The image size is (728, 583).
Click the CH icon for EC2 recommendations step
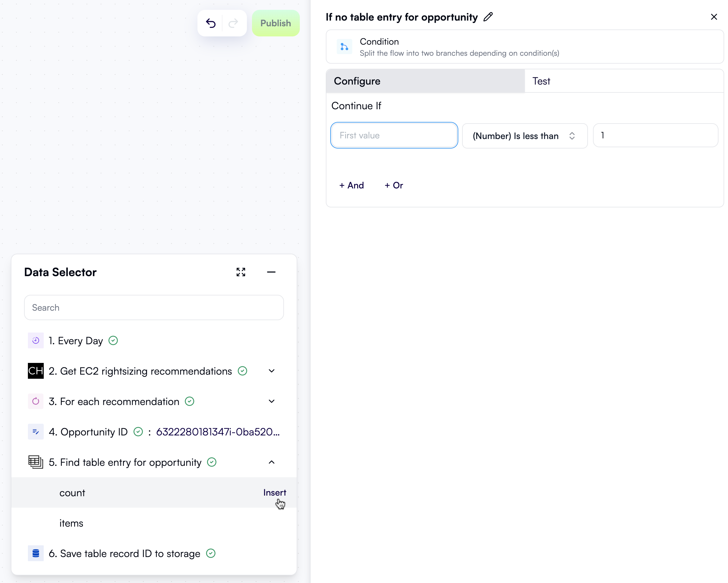(35, 371)
